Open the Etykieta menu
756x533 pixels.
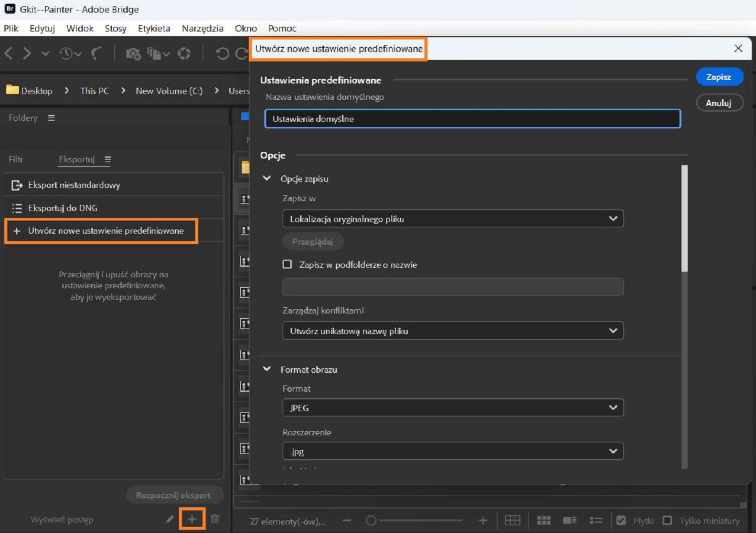coord(154,28)
